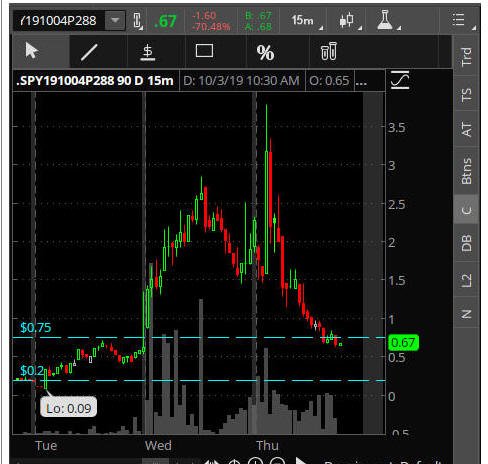Viewport: 488px width, 464px height.
Task: Switch to the Trd sidebar tab
Action: (466, 57)
